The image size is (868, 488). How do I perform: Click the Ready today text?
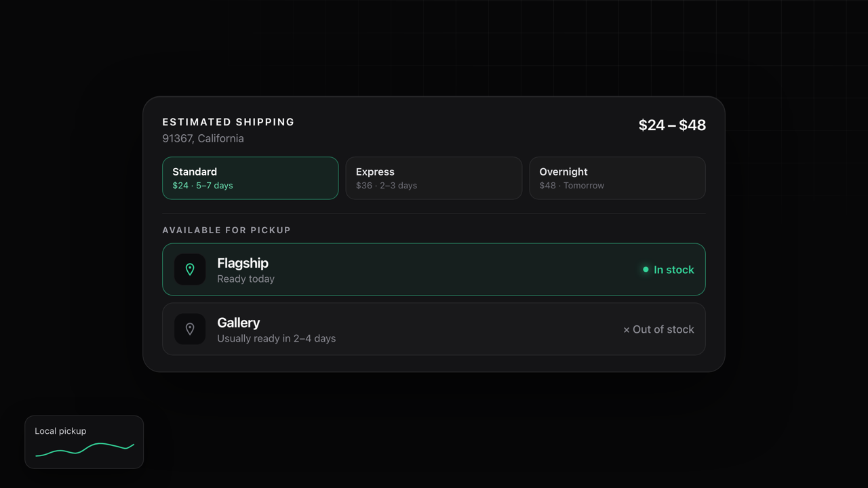pos(245,279)
